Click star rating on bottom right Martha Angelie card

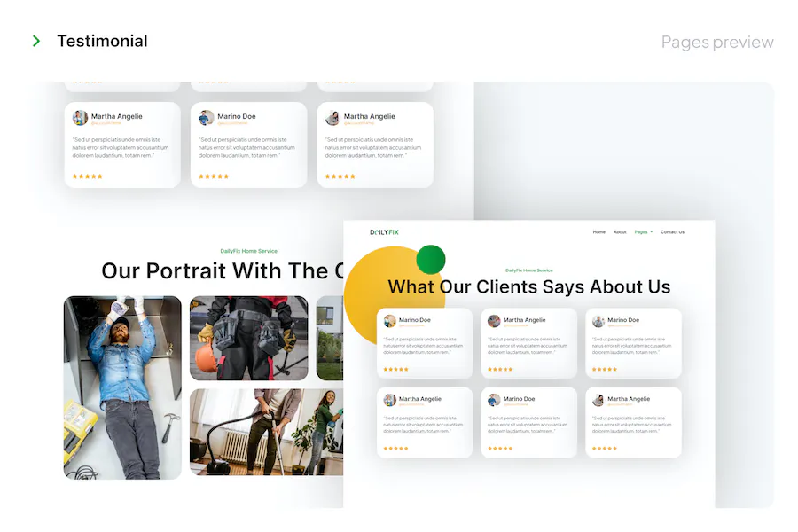click(605, 449)
